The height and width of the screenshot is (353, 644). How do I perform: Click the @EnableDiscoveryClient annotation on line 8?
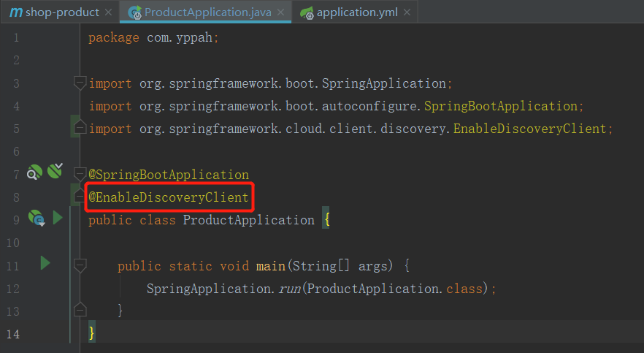[x=169, y=197]
